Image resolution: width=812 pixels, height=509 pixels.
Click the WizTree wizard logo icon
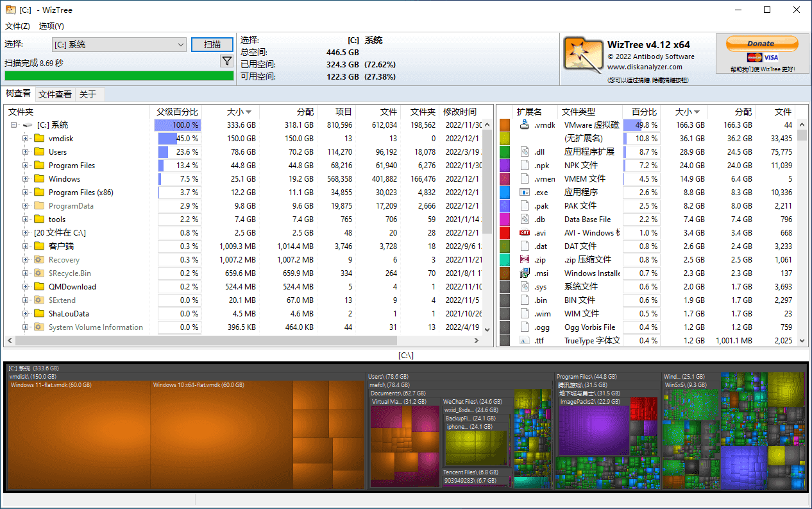pos(582,53)
